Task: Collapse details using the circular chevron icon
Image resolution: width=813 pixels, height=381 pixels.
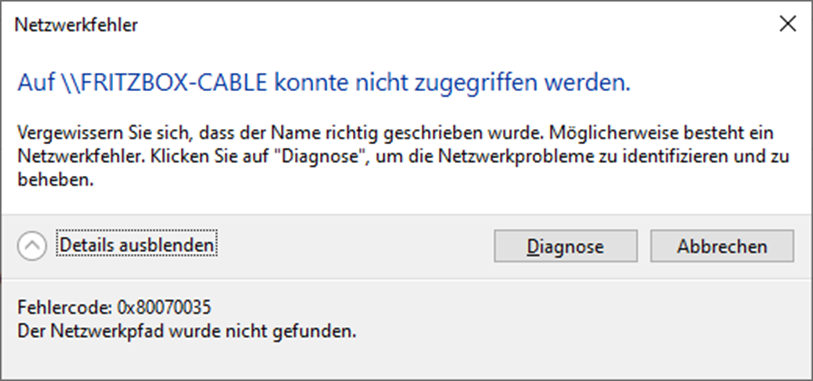Action: click(32, 246)
